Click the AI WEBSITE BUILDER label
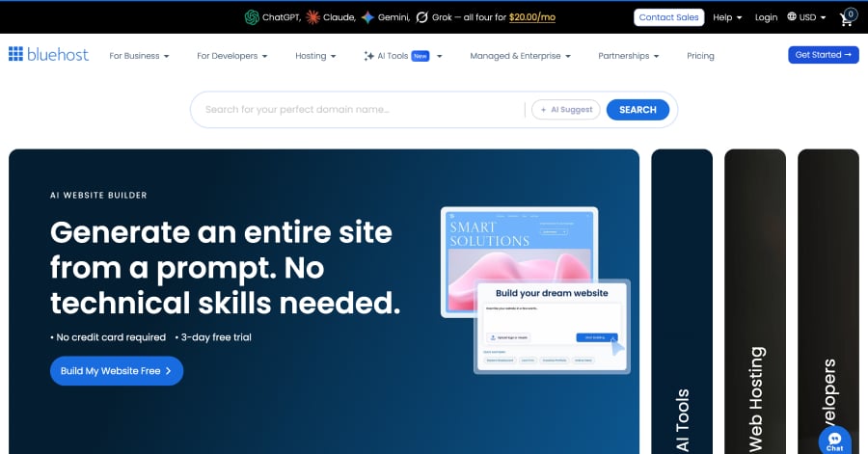The image size is (868, 454). click(x=98, y=196)
